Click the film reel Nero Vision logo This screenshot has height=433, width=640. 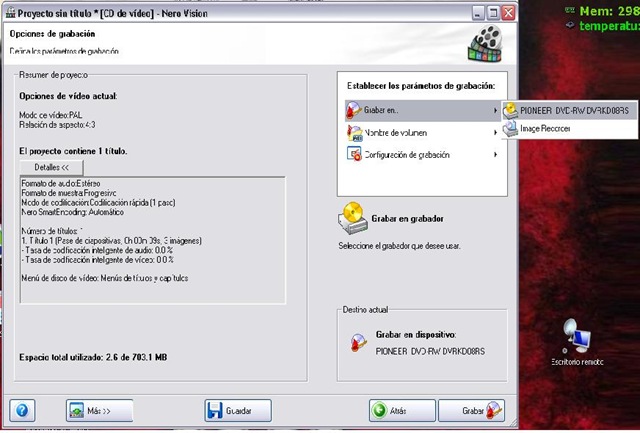[485, 43]
